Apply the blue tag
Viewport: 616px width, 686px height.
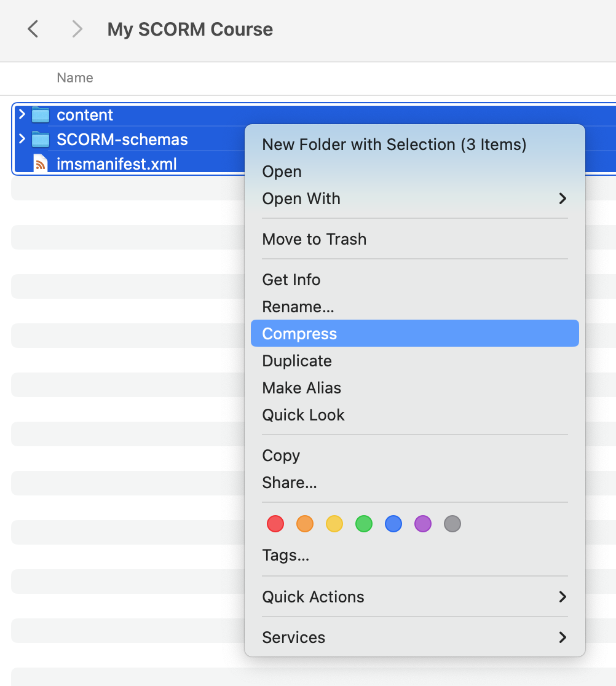tap(393, 524)
